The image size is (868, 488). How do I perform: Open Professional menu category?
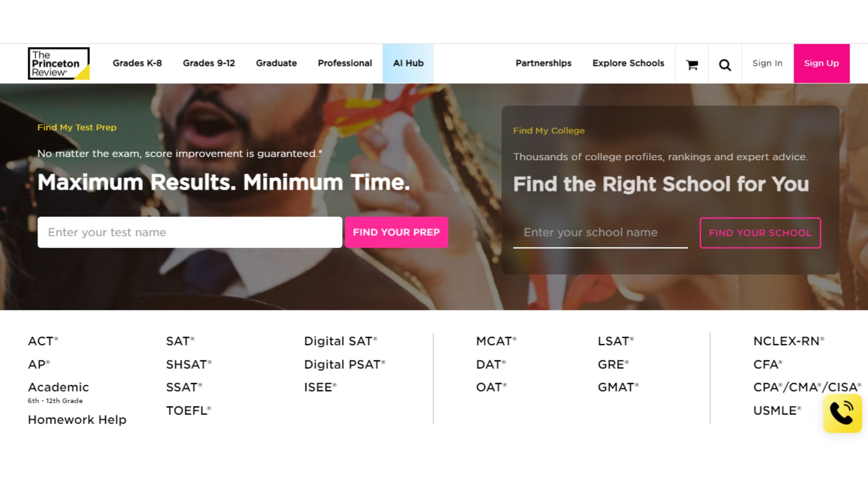344,63
